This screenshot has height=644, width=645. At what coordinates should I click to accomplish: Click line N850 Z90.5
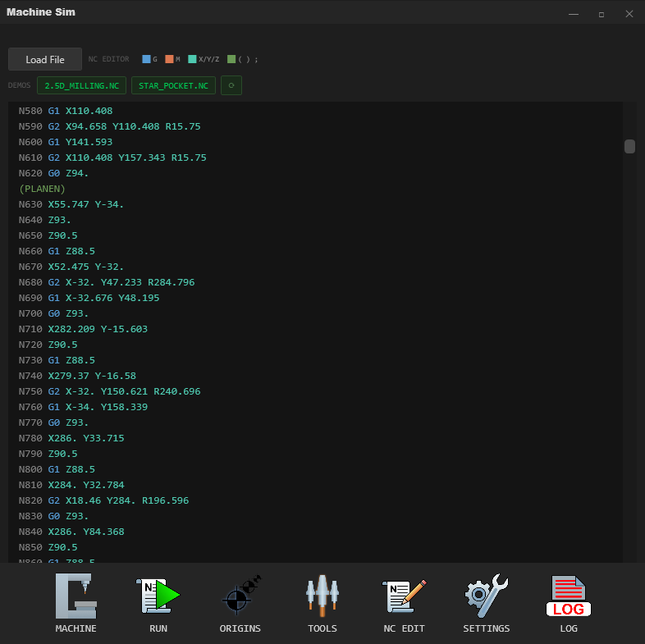pos(48,548)
